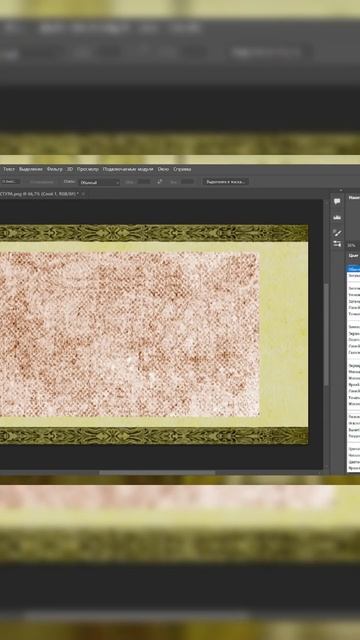Open the Подключаемые модули menu

128,169
